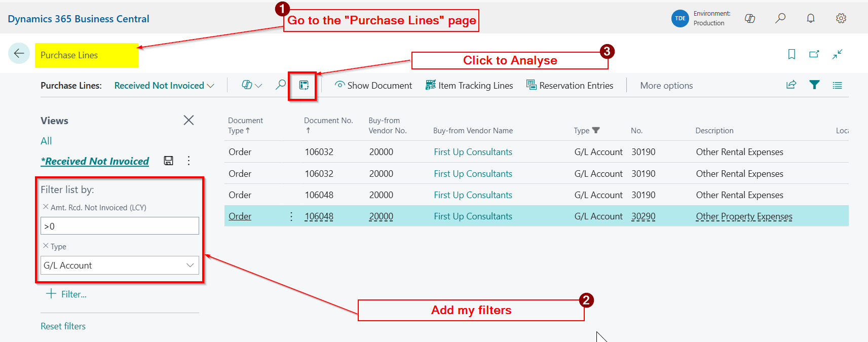
Task: Toggle the filter pane funnel icon
Action: (814, 85)
